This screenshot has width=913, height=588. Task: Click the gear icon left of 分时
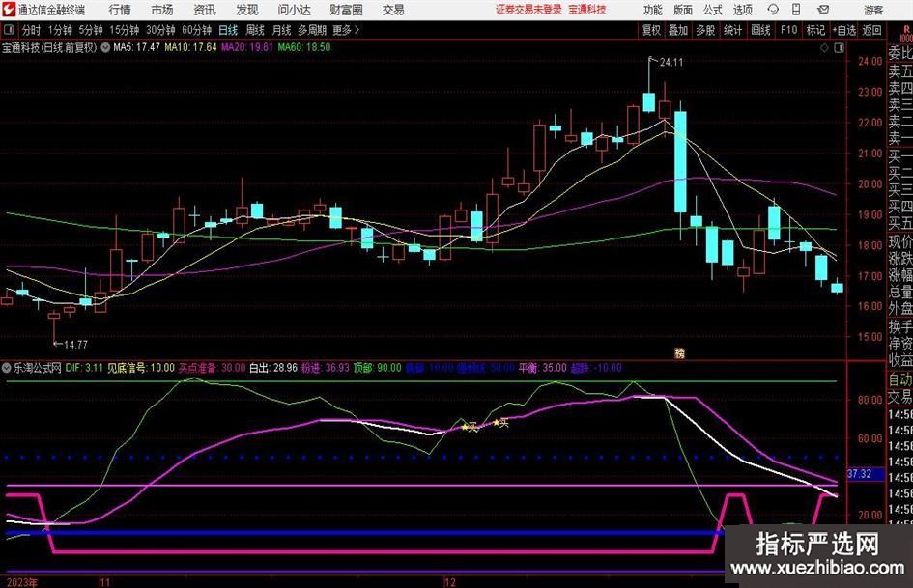[9, 30]
